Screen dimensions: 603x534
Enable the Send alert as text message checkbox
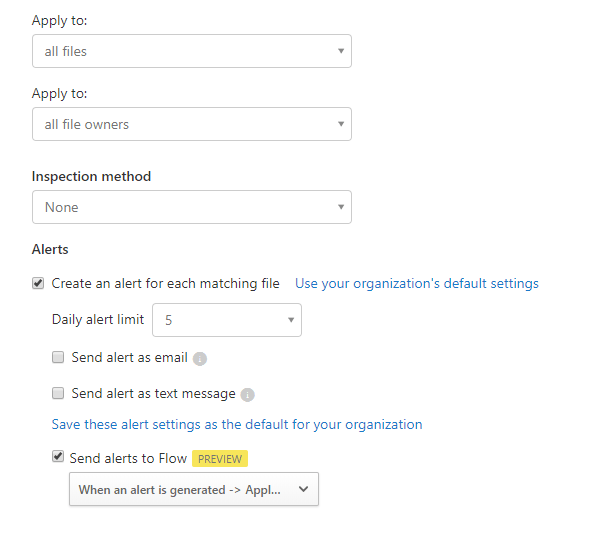[58, 393]
